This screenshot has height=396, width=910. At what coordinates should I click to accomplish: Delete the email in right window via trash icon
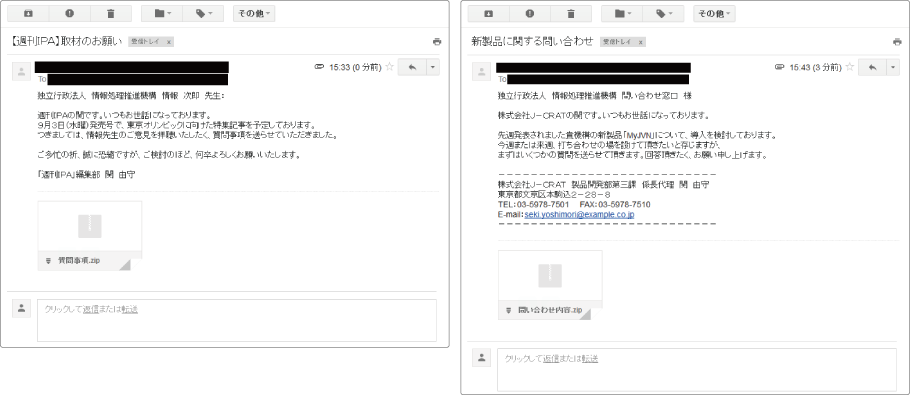pyautogui.click(x=570, y=13)
